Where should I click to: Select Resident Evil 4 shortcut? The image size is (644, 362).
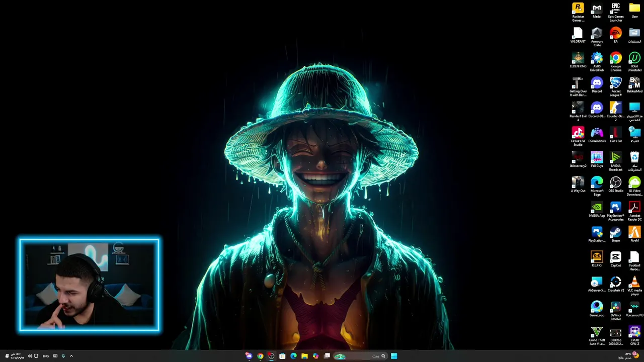pos(578,112)
